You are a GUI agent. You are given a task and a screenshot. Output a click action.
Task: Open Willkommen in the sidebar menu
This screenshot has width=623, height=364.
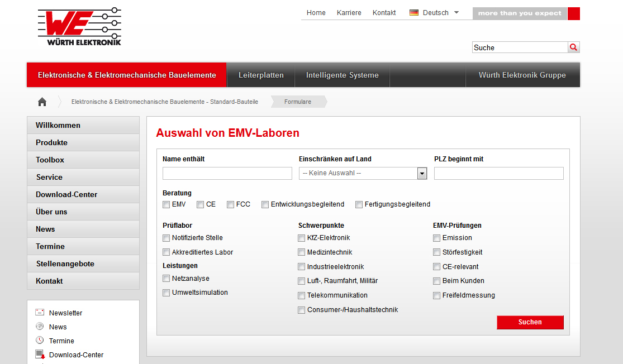tap(83, 125)
